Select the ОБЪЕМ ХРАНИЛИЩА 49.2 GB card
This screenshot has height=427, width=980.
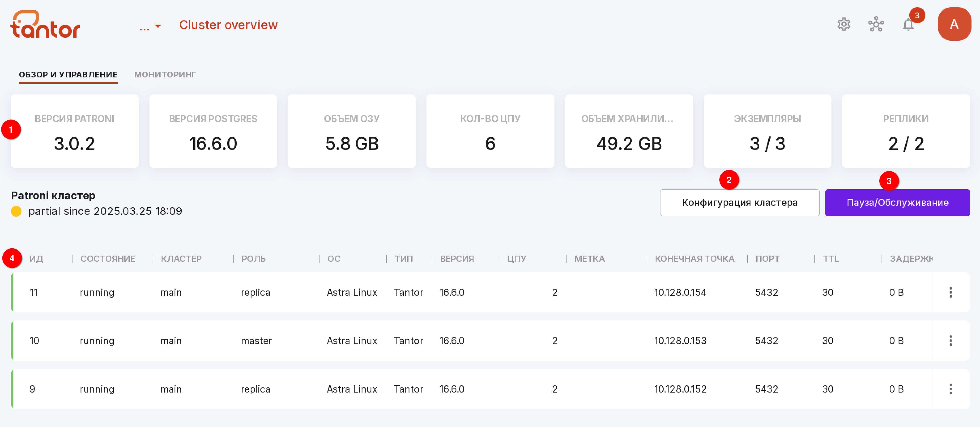[629, 131]
